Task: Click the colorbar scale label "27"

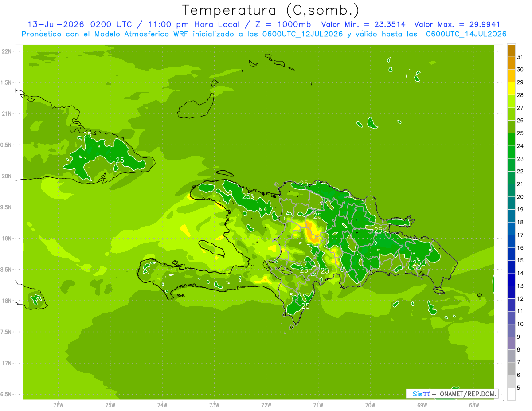Action: coord(520,108)
